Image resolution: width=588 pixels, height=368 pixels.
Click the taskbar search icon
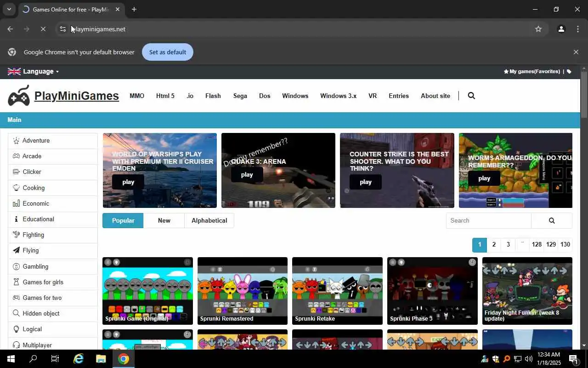click(x=33, y=359)
